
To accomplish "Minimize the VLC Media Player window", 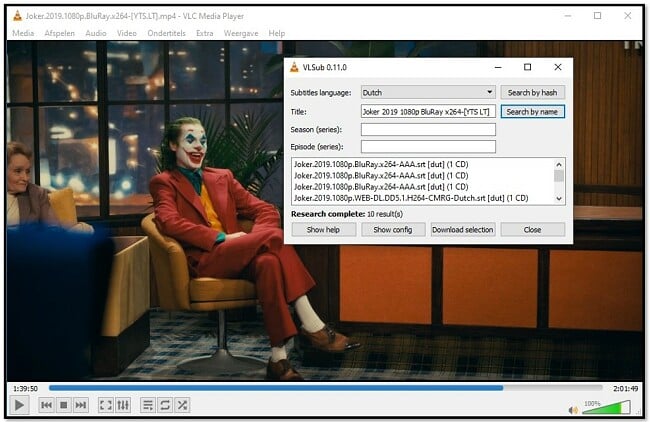I will pyautogui.click(x=568, y=16).
